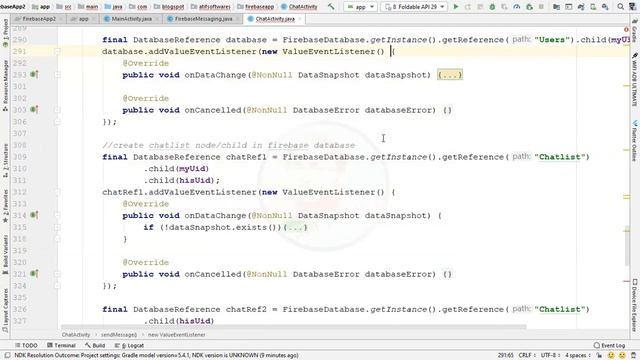The width and height of the screenshot is (640, 360).
Task: Open Search Everywhere with the magnifier icon
Action: point(620,7)
